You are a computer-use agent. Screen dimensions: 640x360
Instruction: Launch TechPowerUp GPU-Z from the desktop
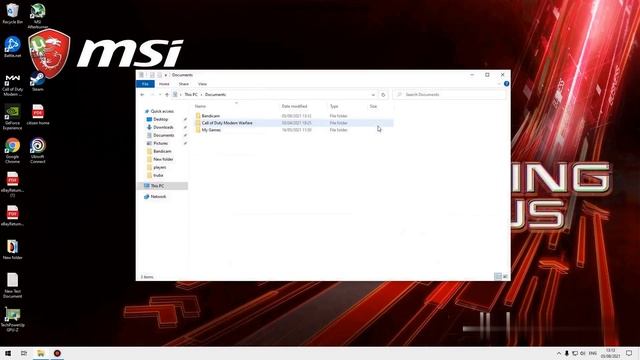coord(12,320)
